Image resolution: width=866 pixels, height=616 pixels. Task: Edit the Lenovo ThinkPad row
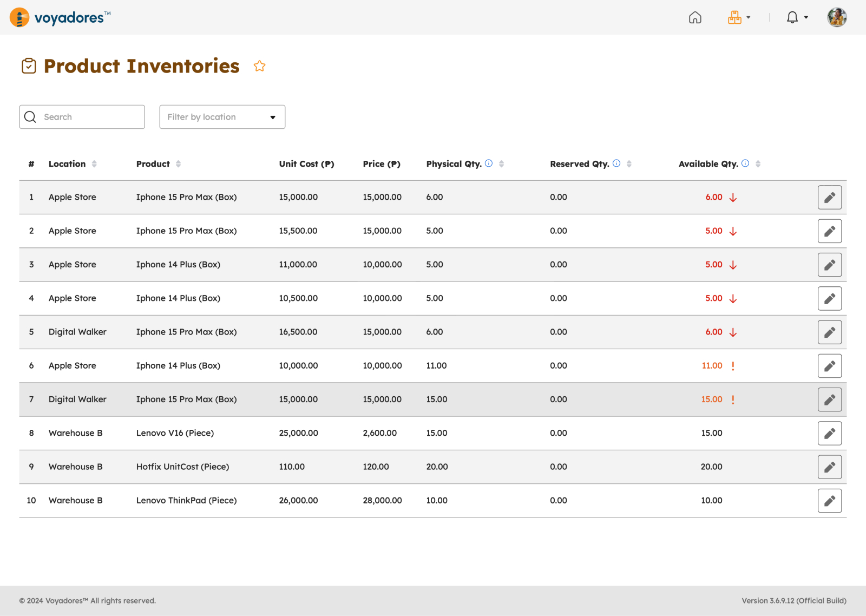[830, 501]
